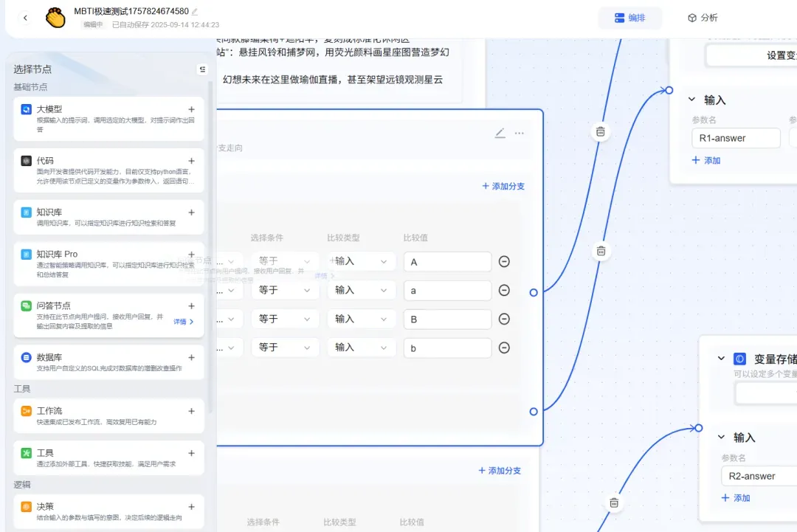Click the 工具 node icon
Screen dimensions: 797x532
26,453
